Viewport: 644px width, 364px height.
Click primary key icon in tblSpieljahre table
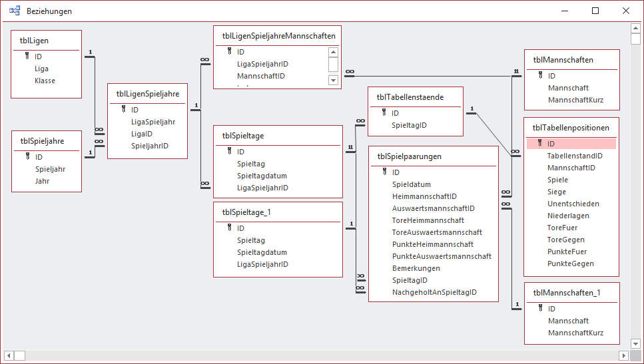(27, 157)
